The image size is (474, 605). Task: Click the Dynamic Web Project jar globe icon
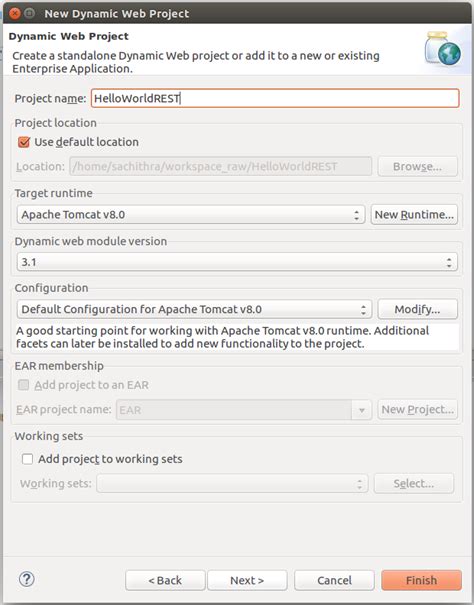coord(443,49)
